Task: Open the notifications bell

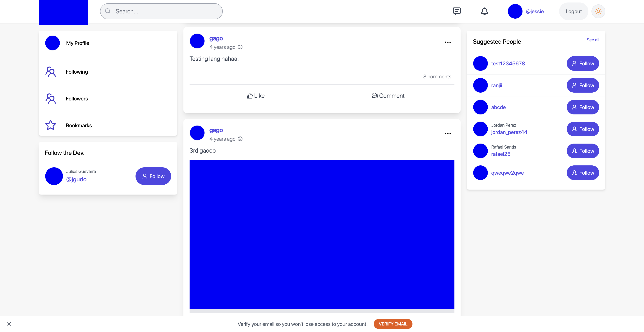Action: click(484, 11)
